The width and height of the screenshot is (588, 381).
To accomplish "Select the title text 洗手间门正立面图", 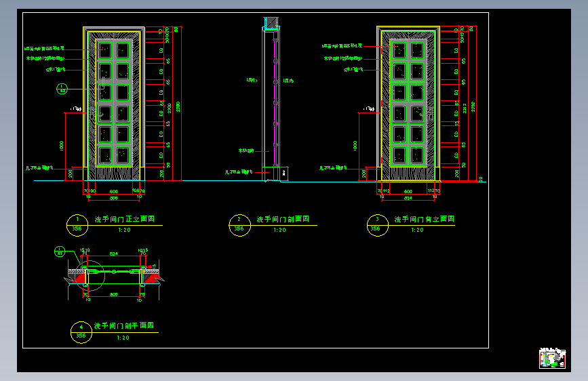I will click(x=125, y=219).
